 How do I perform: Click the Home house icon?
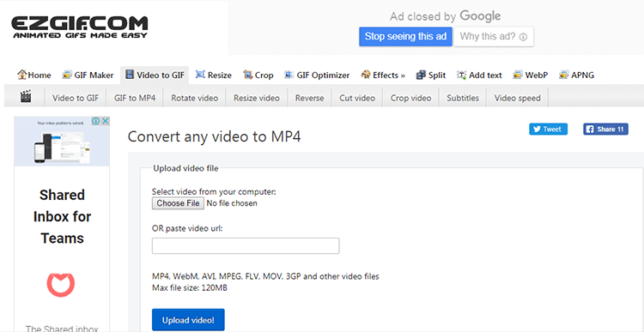coord(21,75)
